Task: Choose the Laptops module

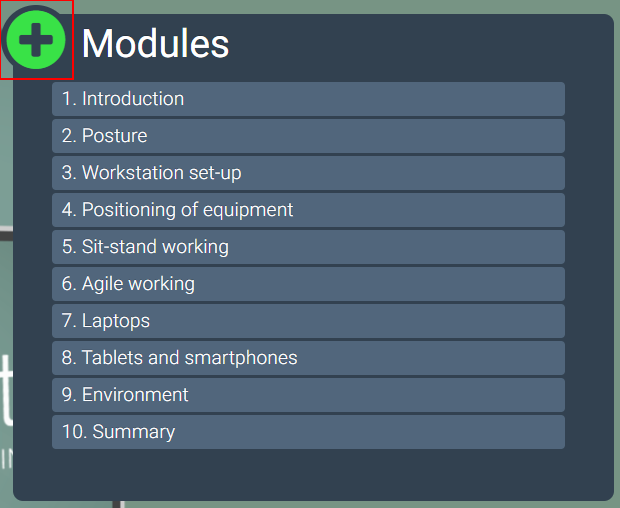Action: point(308,321)
